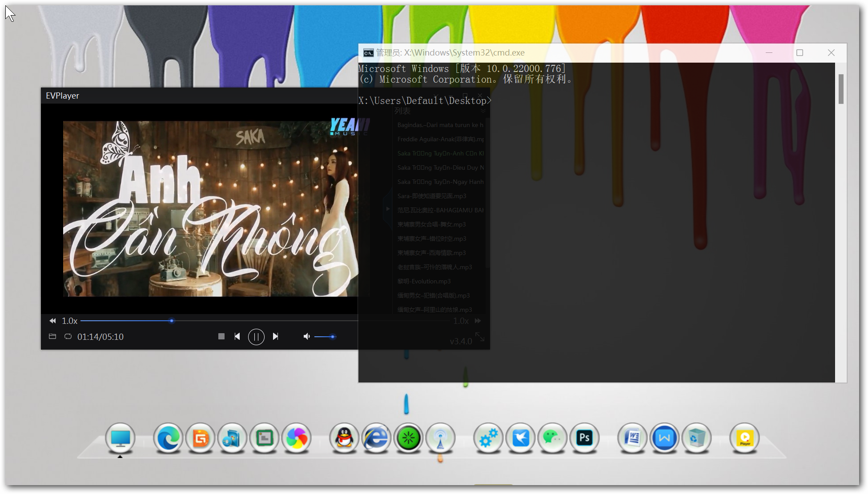Screen dimensions: 868x494
Task: Open the Recycle Bin from the dock
Action: coord(696,438)
